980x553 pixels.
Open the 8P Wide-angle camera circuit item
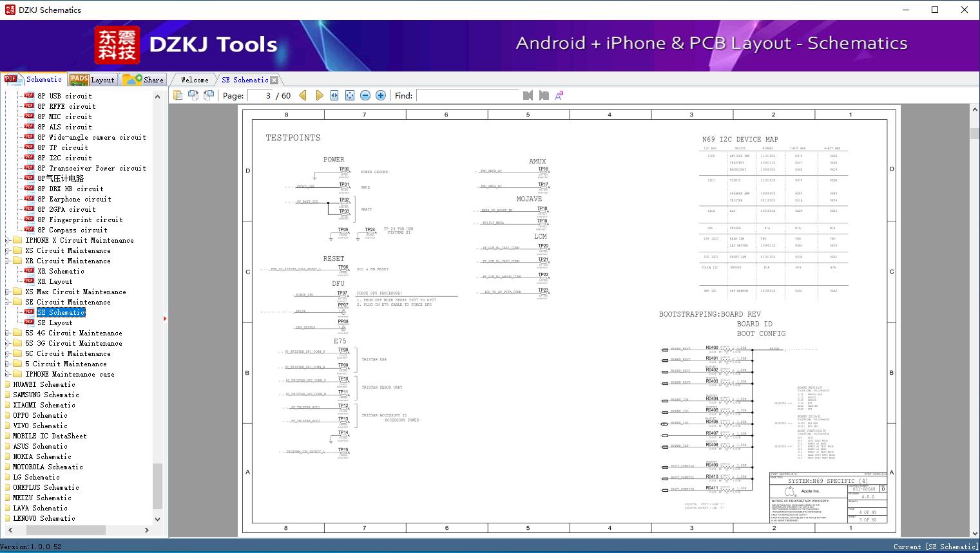tap(91, 137)
